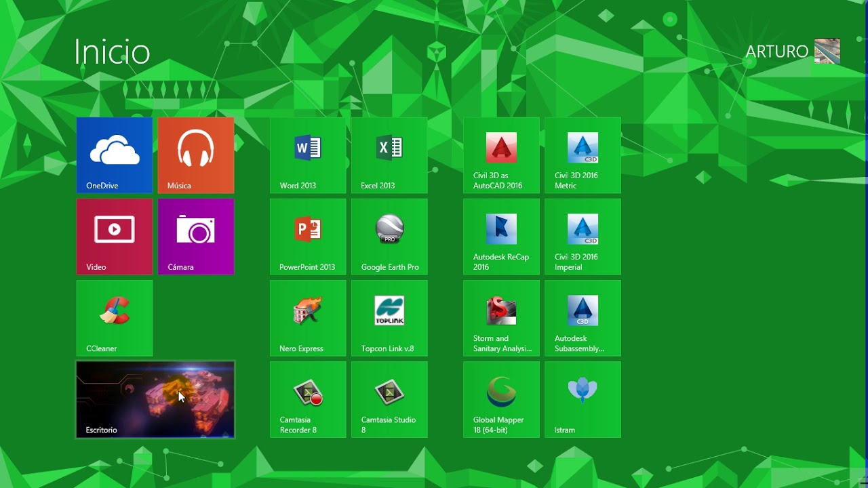Open Civil 3D 2016 Imperial
The width and height of the screenshot is (868, 488).
(583, 237)
